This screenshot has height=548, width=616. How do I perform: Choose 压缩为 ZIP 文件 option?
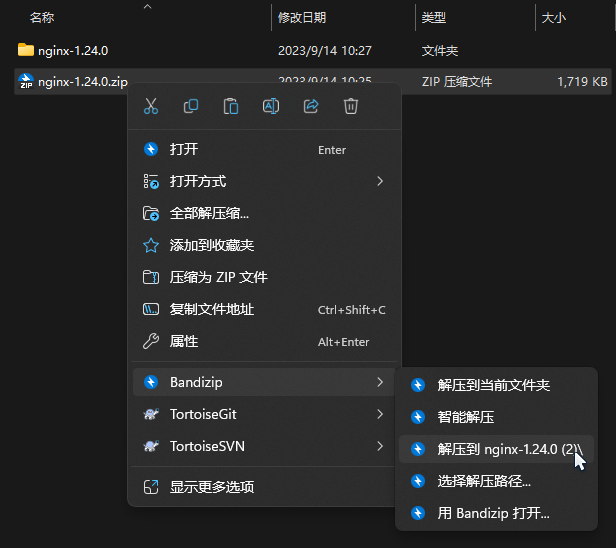tap(218, 277)
